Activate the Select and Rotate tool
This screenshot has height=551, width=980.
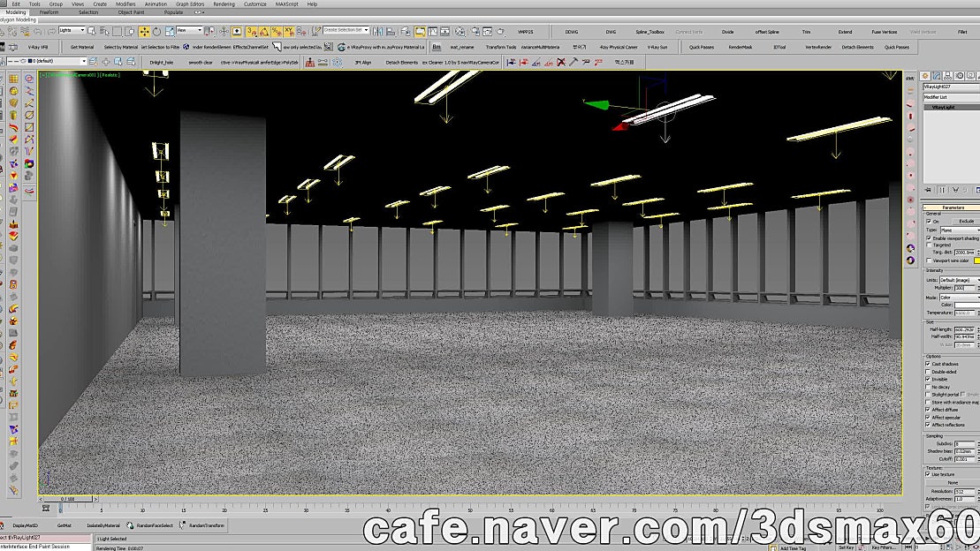(x=157, y=31)
